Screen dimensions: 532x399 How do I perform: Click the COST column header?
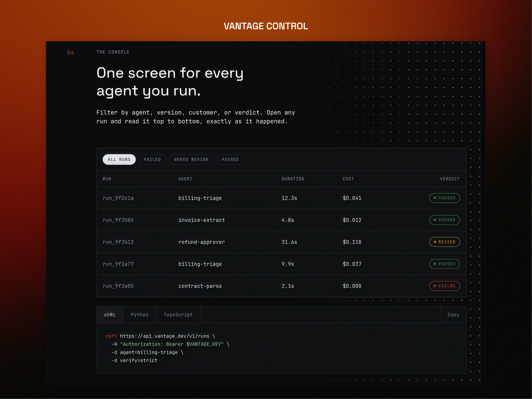348,179
